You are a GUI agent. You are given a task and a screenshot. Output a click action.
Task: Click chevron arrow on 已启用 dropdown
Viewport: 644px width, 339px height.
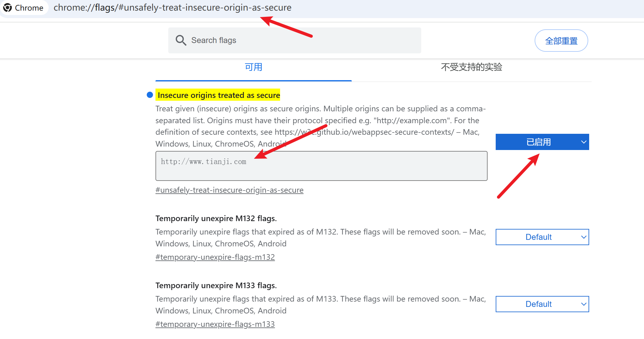coord(584,142)
